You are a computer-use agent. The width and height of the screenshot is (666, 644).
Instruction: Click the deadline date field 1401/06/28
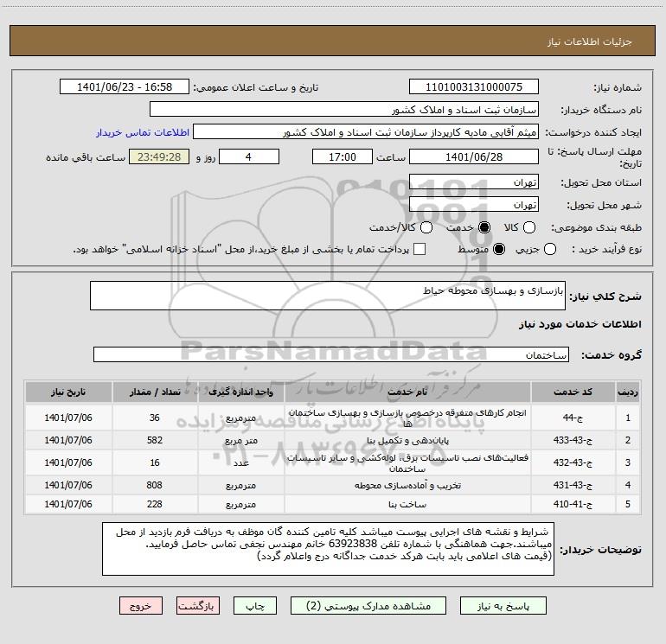(x=474, y=156)
